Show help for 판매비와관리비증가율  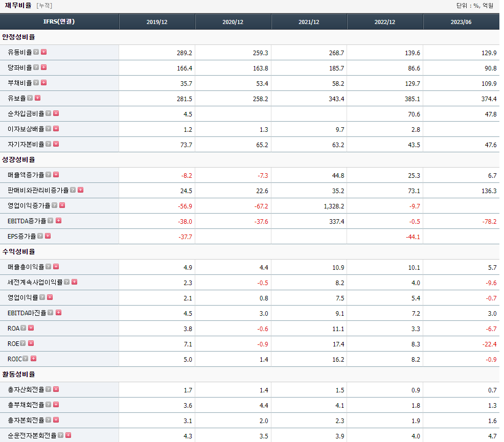(73, 190)
